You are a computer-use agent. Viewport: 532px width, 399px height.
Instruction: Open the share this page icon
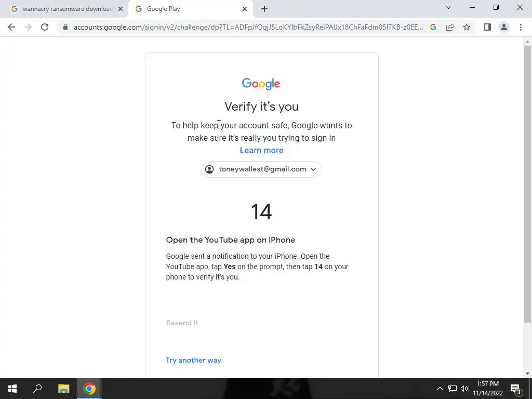(x=450, y=27)
